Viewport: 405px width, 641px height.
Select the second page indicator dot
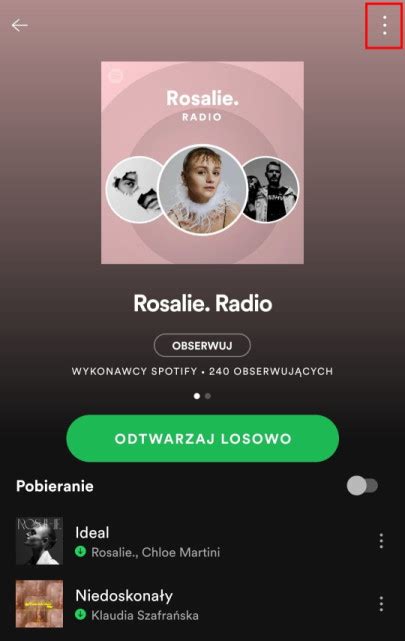point(208,396)
